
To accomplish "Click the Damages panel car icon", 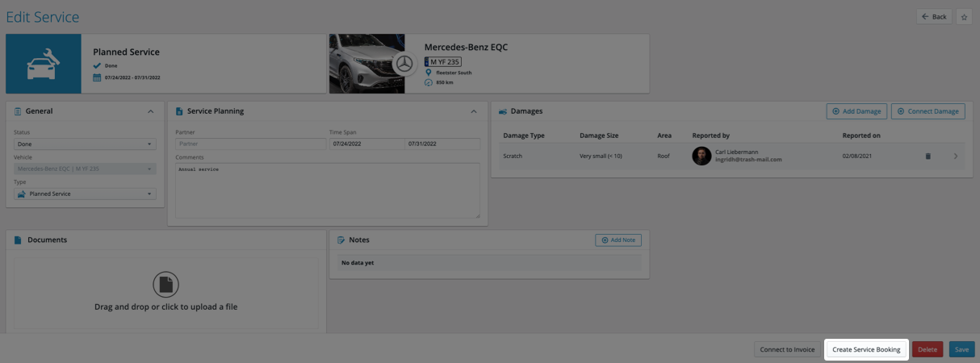I will click(503, 111).
